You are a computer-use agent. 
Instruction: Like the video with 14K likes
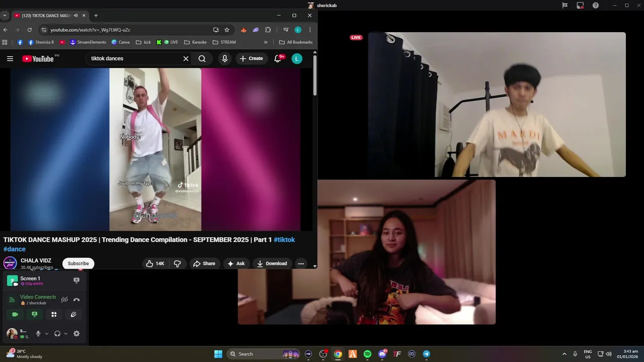[x=155, y=263]
